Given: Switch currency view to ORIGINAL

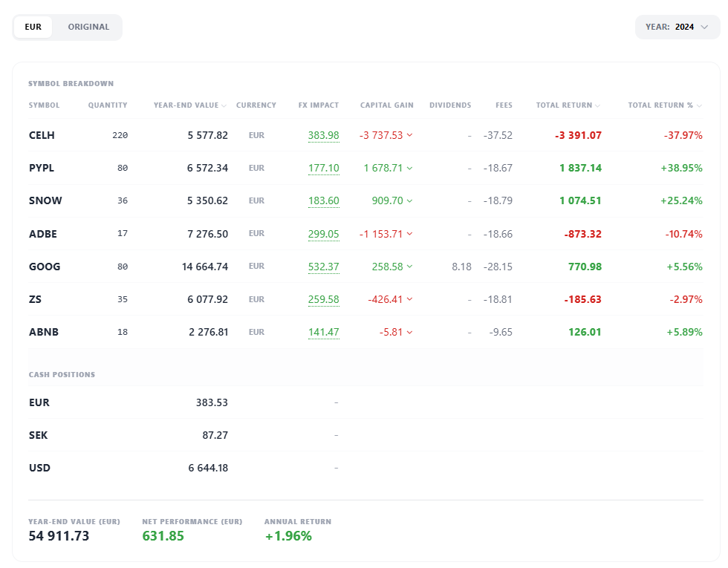Looking at the screenshot, I should 88,27.
